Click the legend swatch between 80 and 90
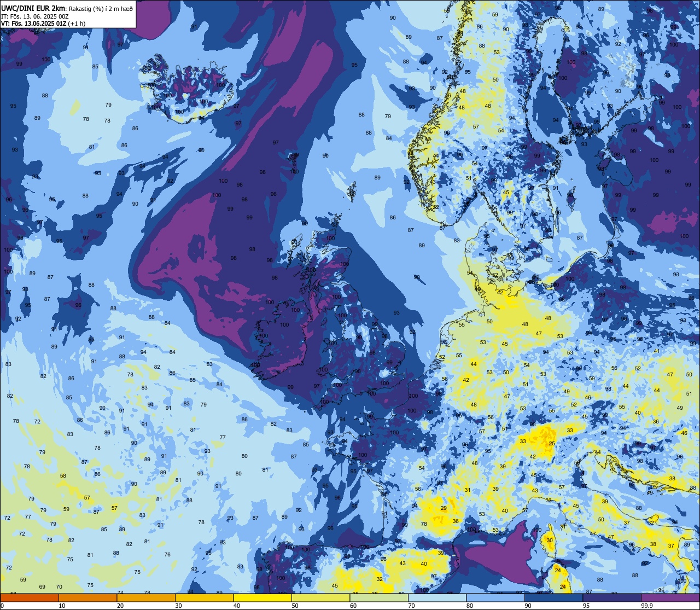This screenshot has height=610, width=700. (x=495, y=597)
